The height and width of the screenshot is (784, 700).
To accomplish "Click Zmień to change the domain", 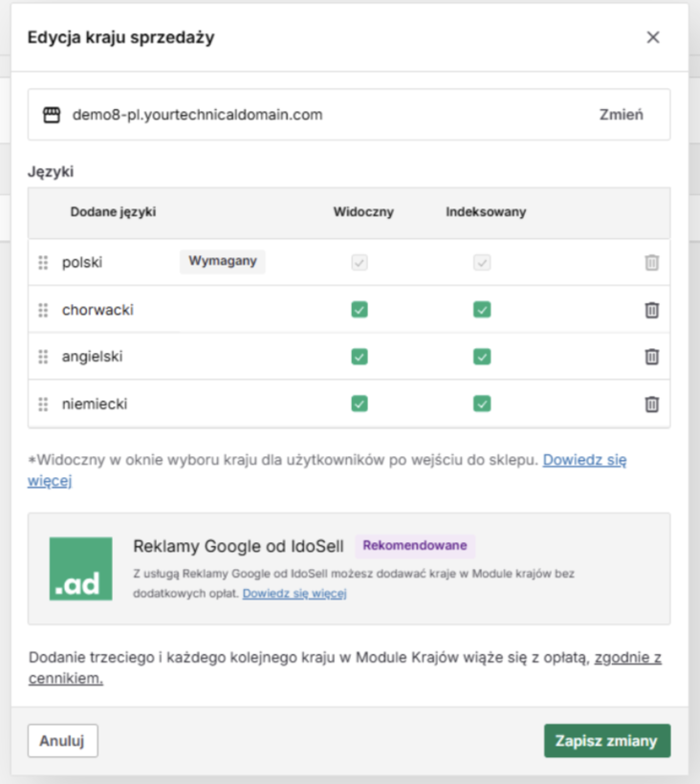I will (621, 115).
